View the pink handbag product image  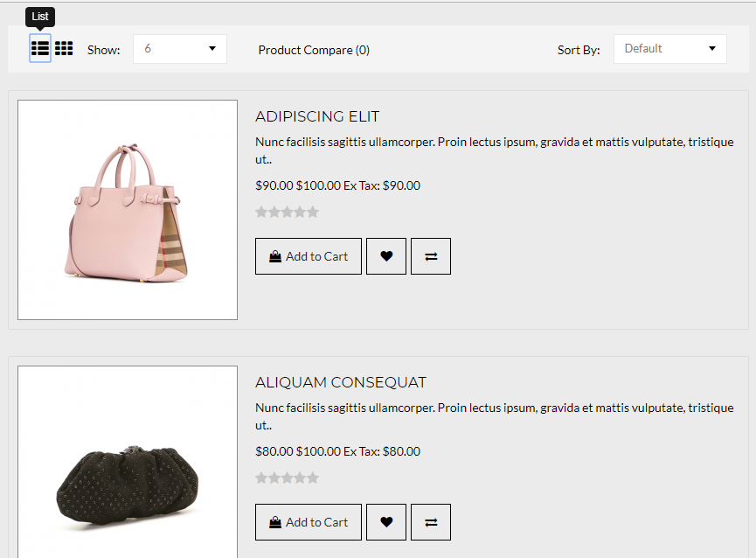tap(128, 210)
